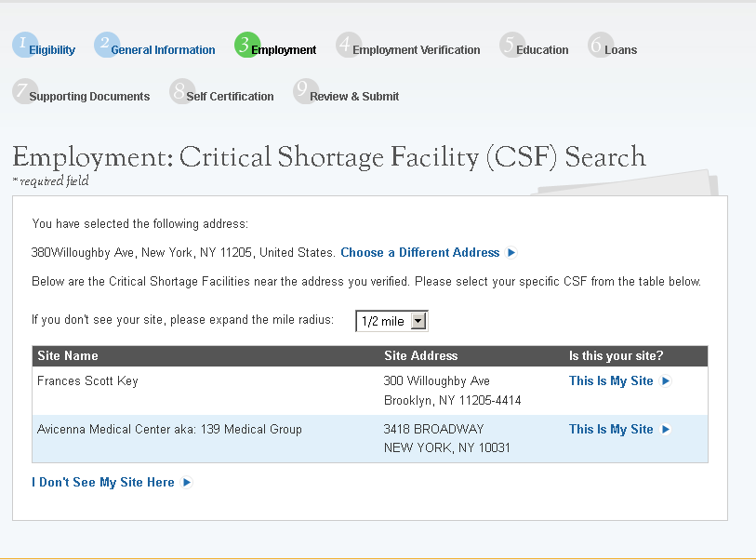Click the step 1 Eligibility circle icon
The width and height of the screenshot is (756, 560).
tap(24, 45)
